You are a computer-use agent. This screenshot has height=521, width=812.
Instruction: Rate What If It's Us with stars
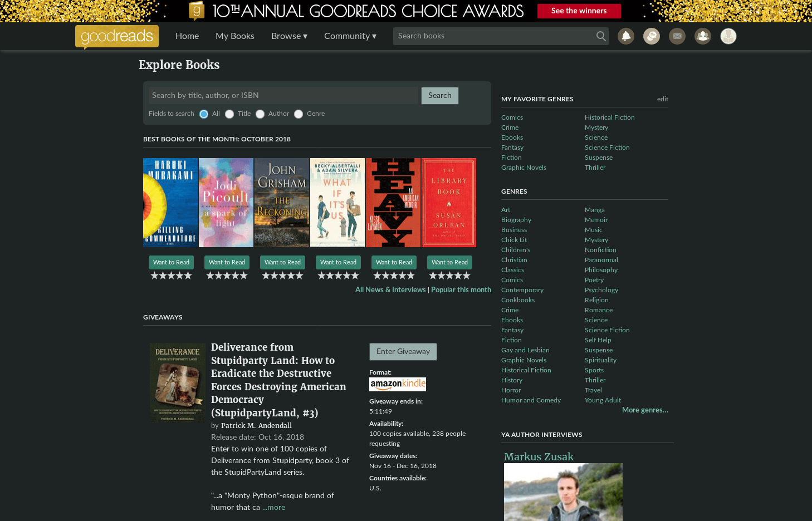point(338,276)
